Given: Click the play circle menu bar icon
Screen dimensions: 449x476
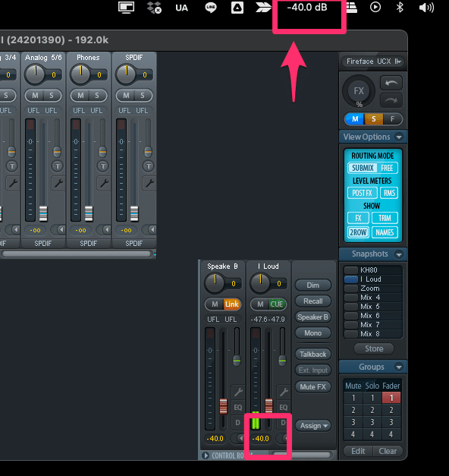Looking at the screenshot, I should point(375,7).
